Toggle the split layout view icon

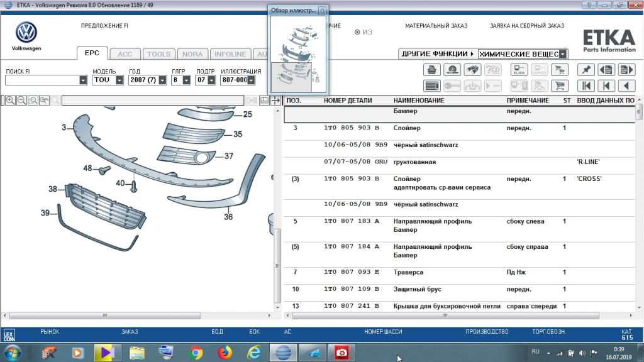(x=265, y=100)
